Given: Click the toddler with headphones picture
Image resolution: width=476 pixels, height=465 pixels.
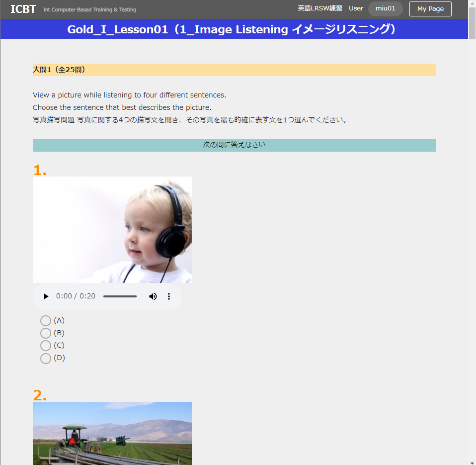Looking at the screenshot, I should point(112,230).
